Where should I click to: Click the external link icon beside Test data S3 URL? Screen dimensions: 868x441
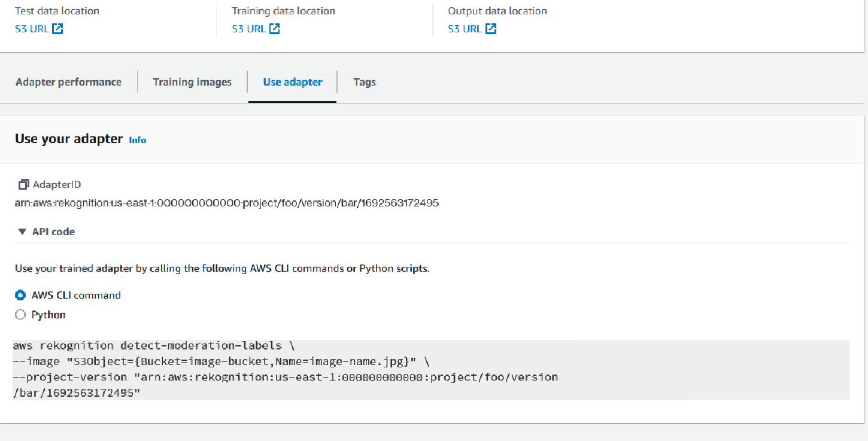56,28
